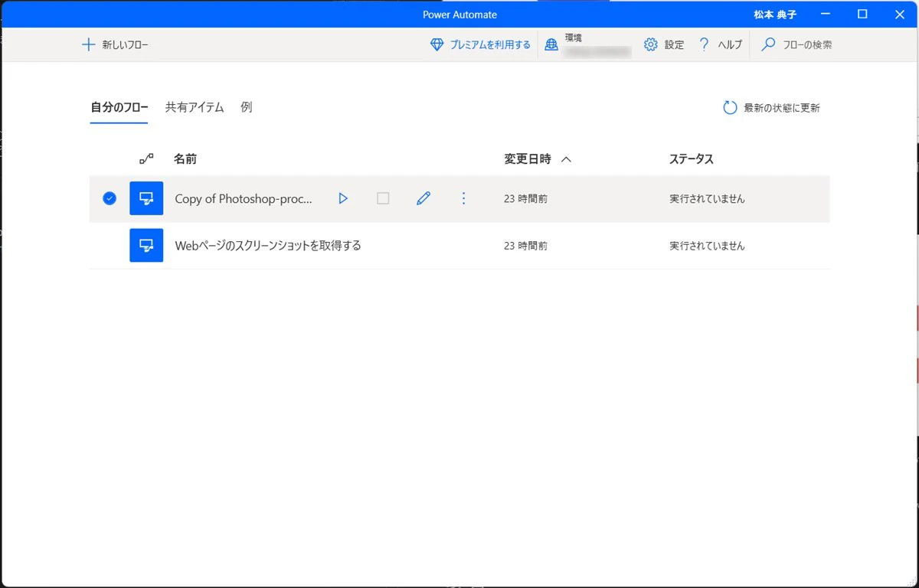Switch to the 共有アイテム tab
Image resolution: width=919 pixels, height=588 pixels.
pyautogui.click(x=195, y=107)
